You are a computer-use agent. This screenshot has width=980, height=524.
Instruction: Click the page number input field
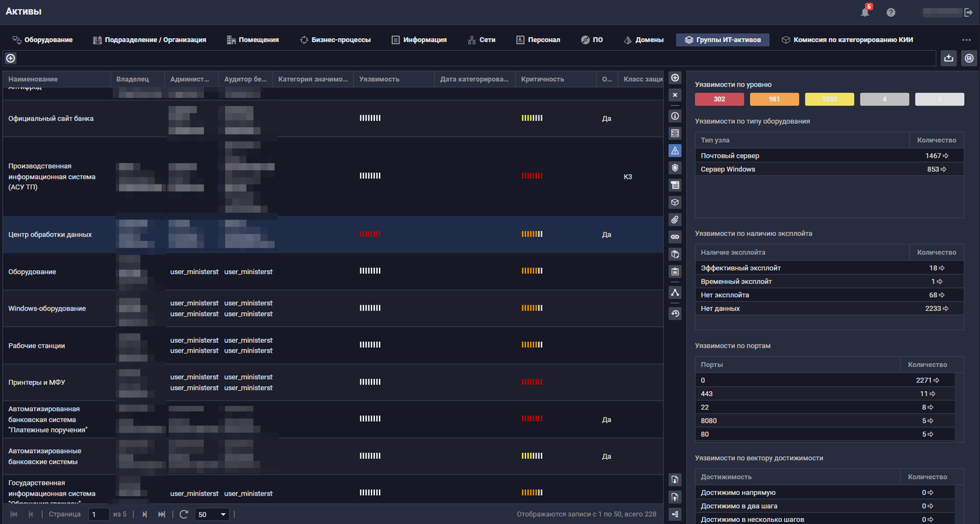point(98,514)
